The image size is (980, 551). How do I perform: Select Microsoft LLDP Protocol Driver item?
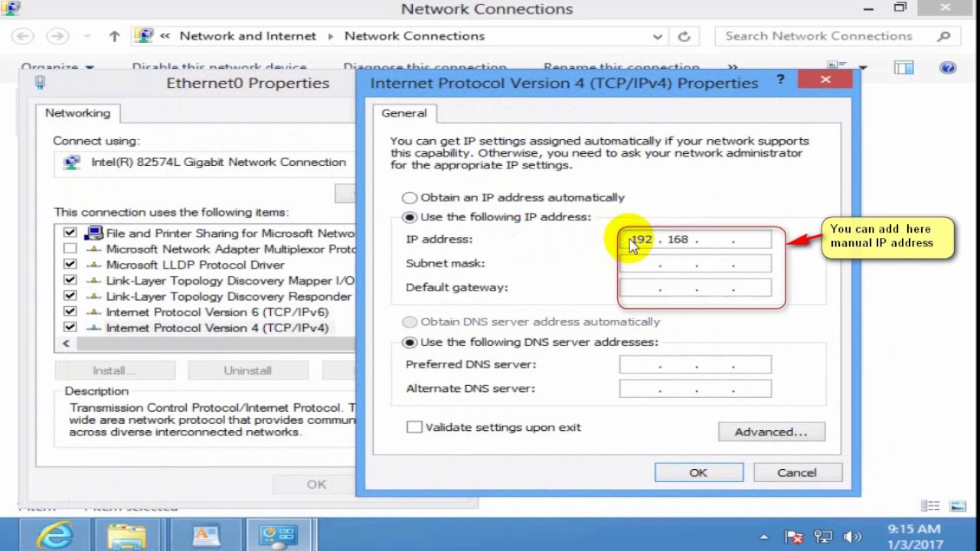195,265
